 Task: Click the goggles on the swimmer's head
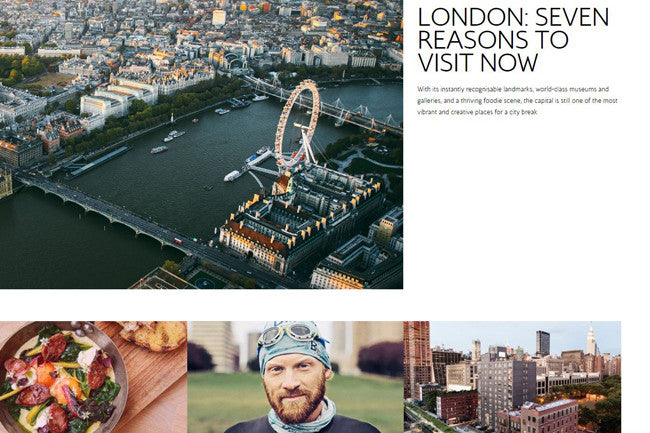click(x=290, y=333)
